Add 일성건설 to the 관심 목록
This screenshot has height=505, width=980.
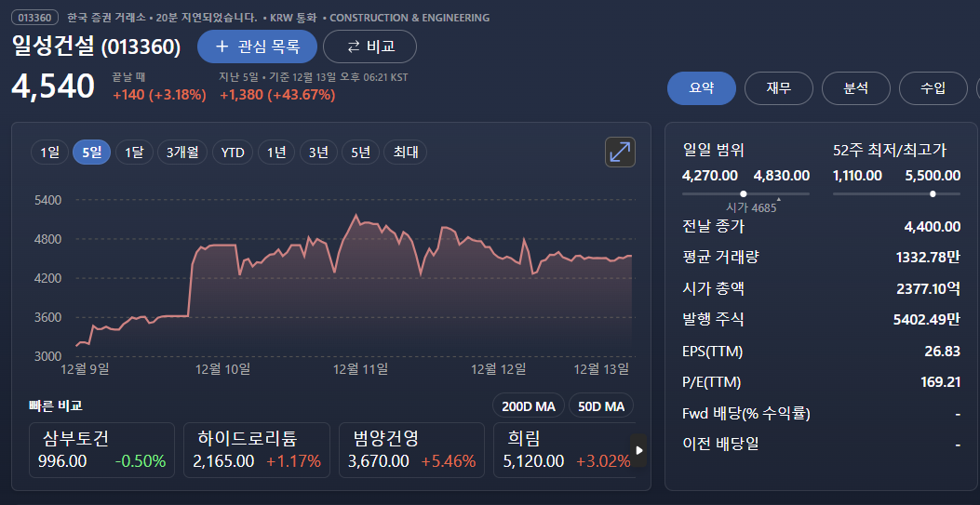pos(258,47)
